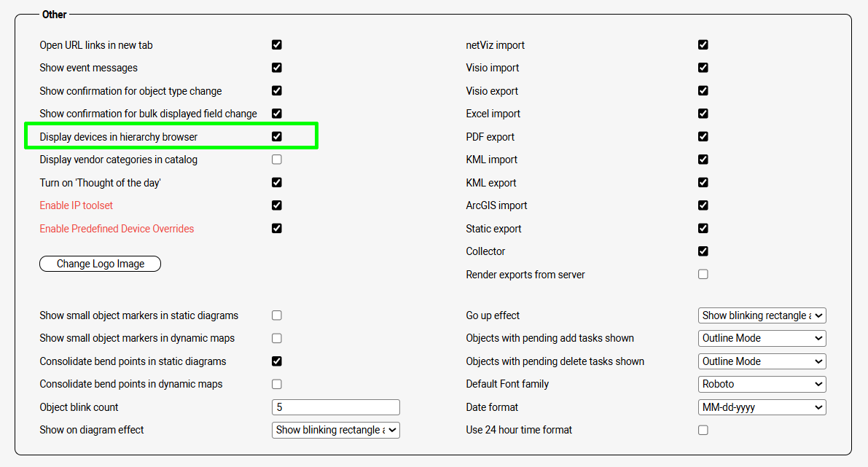868x467 pixels.
Task: Disable the Visio import checkbox
Action: (x=703, y=68)
